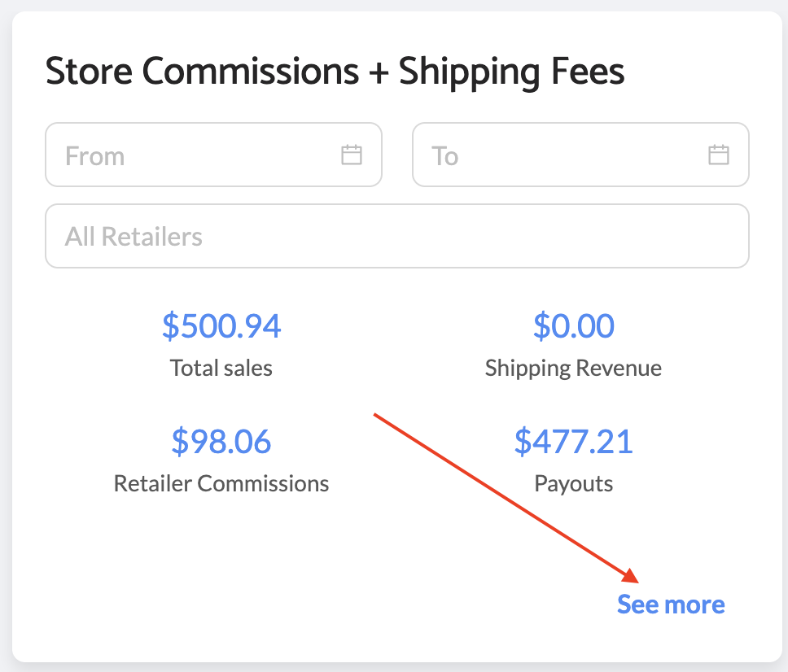
Task: Select the $500.94 total sales amount
Action: pyautogui.click(x=221, y=325)
